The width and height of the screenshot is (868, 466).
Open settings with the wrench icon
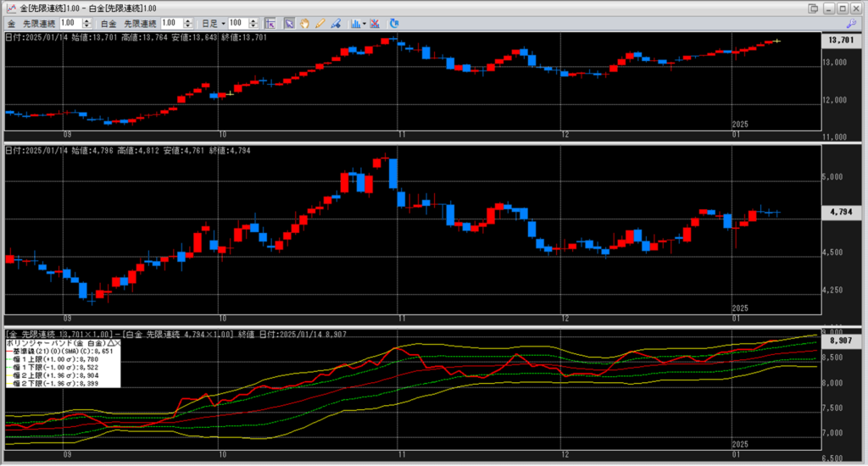click(x=852, y=23)
